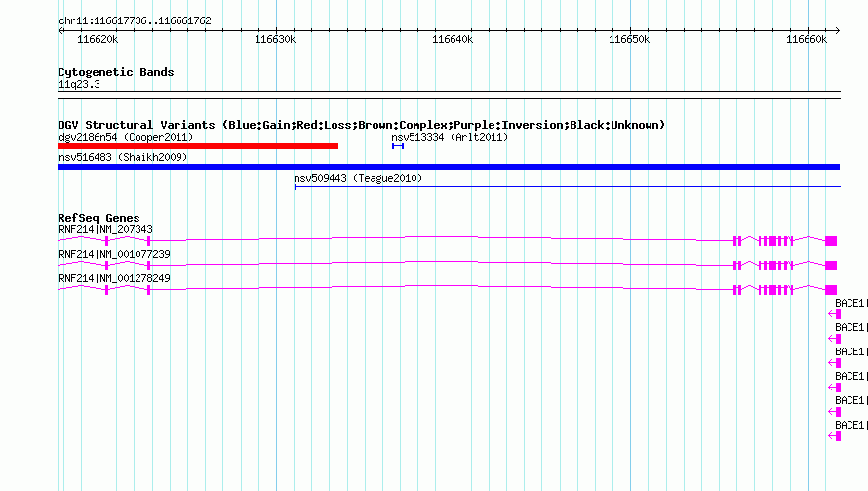Screen dimensions: 868x491
Task: Open the nsv516483 (Shaikh2009) label
Action: coord(123,157)
